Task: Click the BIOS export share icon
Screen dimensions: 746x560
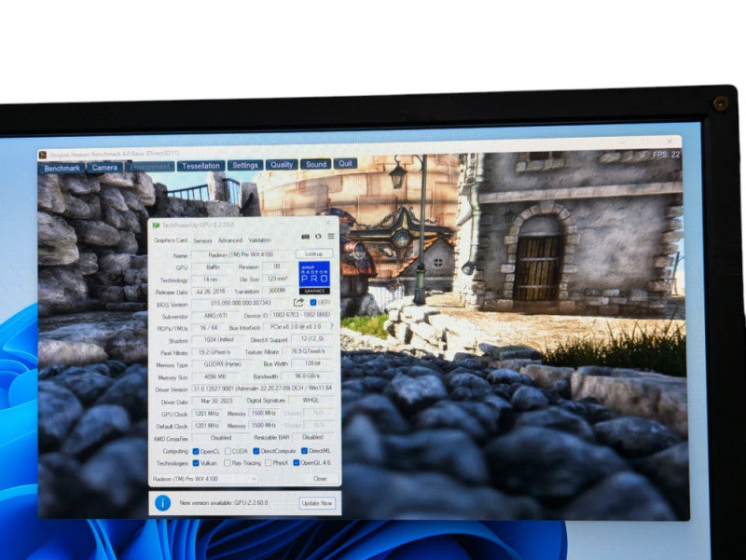Action: (x=298, y=302)
